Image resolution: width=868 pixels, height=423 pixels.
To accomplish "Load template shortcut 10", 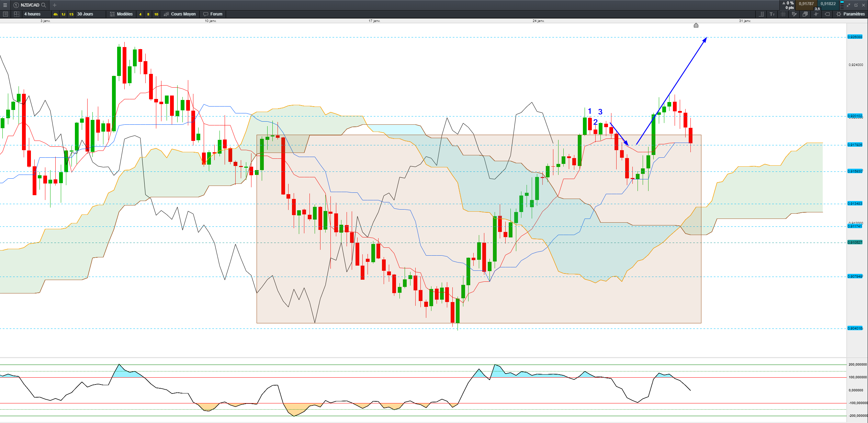I will [x=156, y=14].
